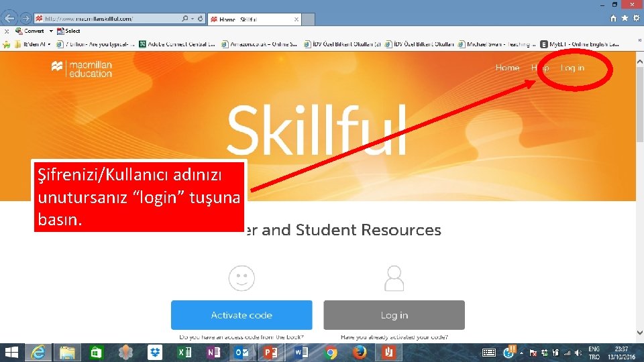Viewport: 644px width, 362px height.
Task: Close the Convert toolbar with X
Action: point(7,32)
